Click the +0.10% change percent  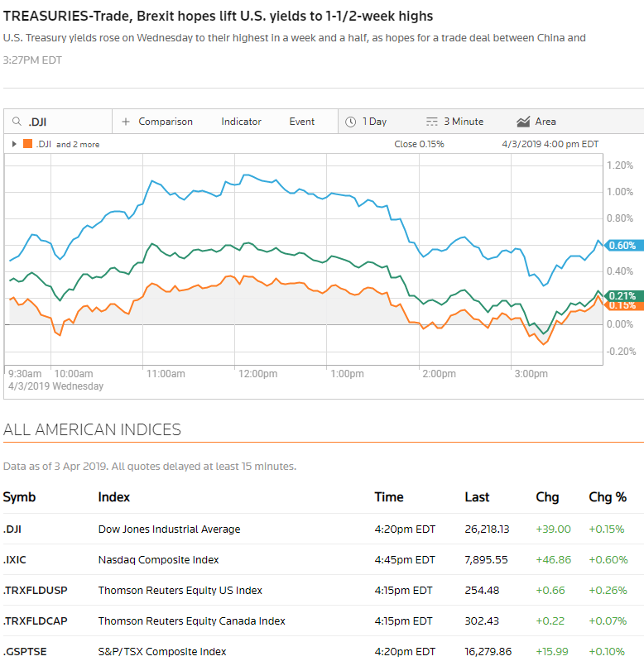pyautogui.click(x=607, y=652)
